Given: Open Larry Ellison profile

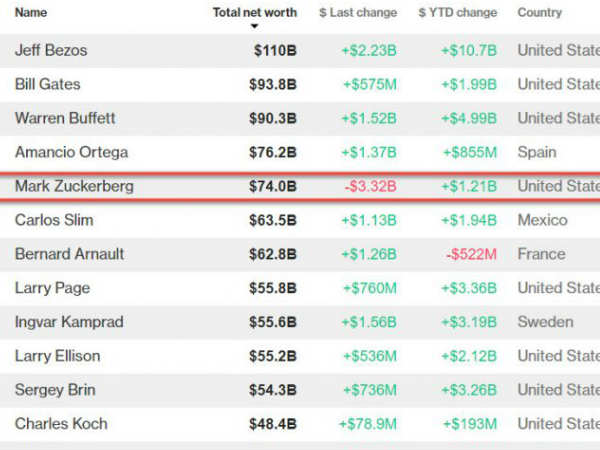Looking at the screenshot, I should (x=58, y=356).
